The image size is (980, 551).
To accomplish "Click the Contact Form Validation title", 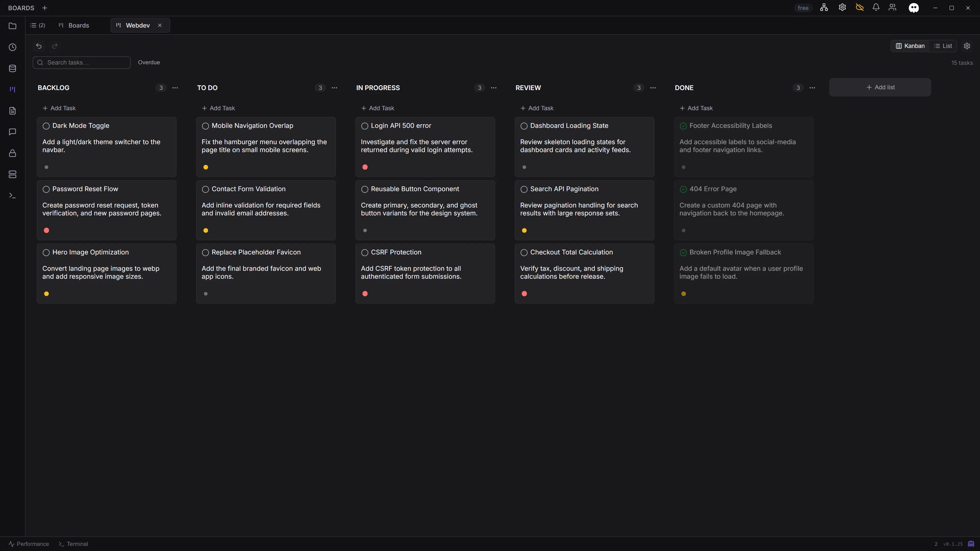I will [248, 189].
